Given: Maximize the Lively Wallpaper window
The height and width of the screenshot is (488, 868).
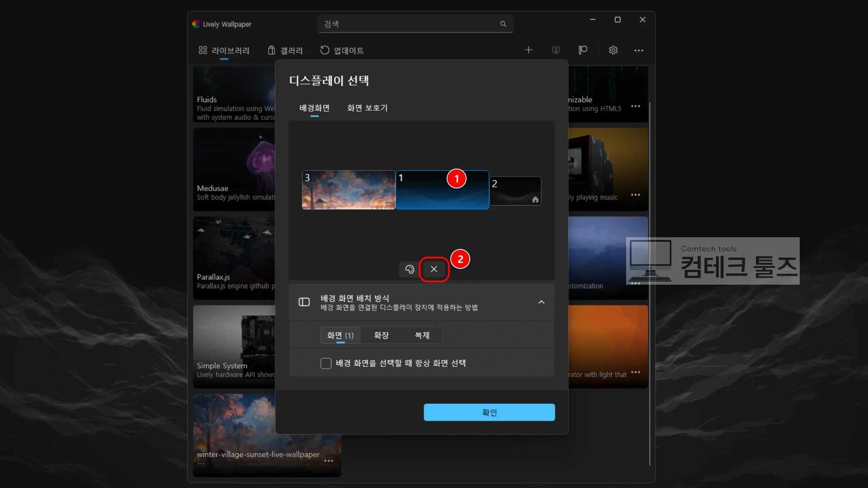Looking at the screenshot, I should [x=618, y=19].
